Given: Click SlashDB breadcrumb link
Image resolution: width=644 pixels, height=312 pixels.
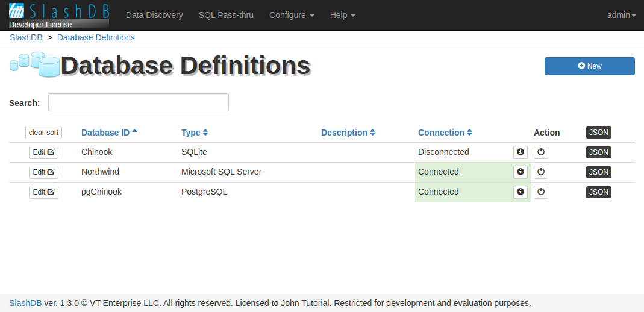Looking at the screenshot, I should tap(26, 37).
